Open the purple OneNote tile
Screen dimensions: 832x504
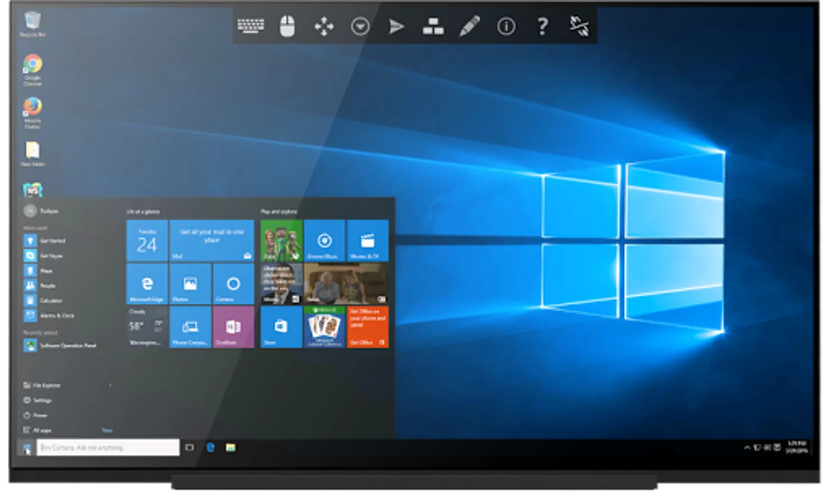pyautogui.click(x=233, y=327)
